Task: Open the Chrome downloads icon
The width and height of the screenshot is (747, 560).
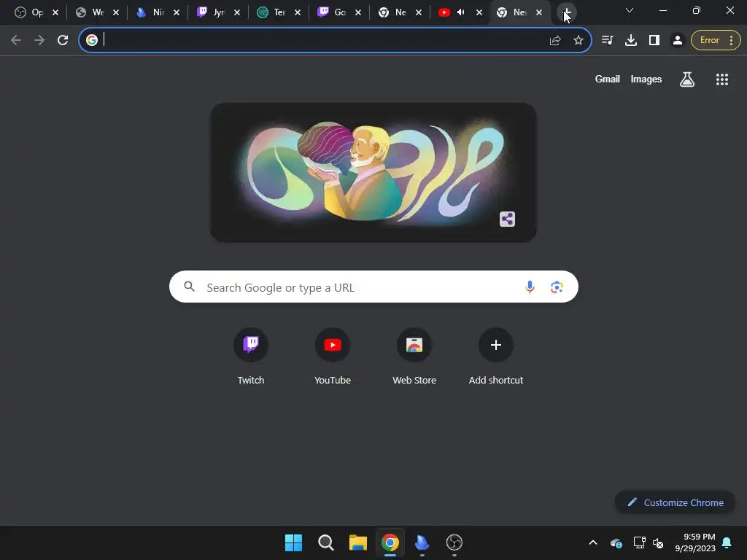Action: pos(631,41)
